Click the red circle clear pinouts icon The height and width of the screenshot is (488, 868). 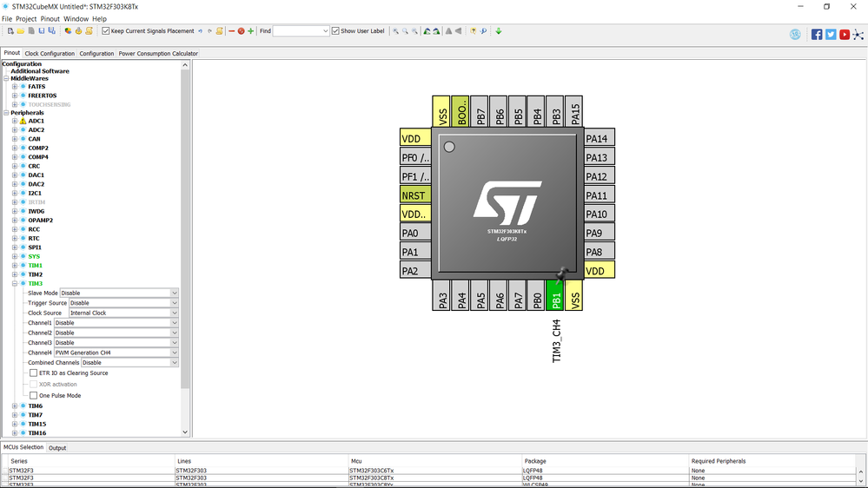click(241, 31)
